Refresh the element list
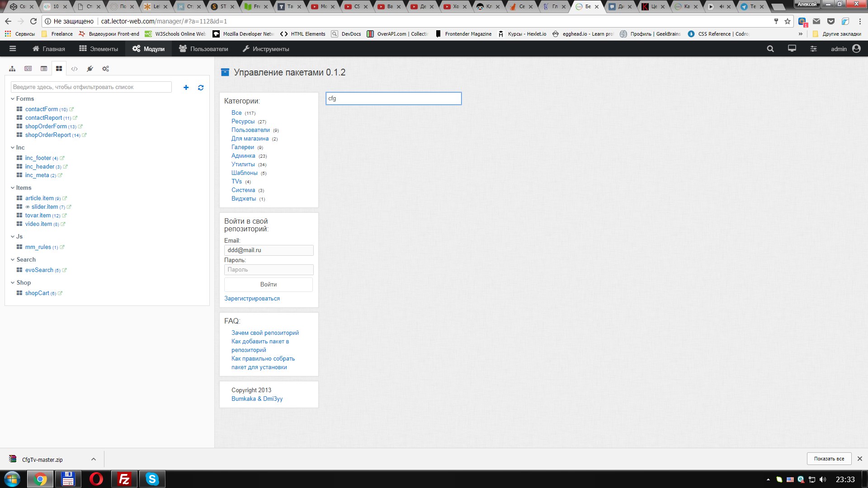 coord(201,88)
